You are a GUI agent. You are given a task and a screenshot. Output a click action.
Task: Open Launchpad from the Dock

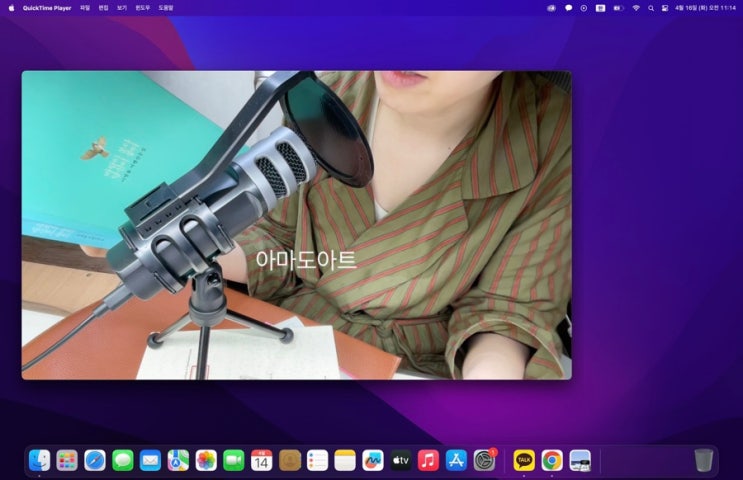[67, 460]
